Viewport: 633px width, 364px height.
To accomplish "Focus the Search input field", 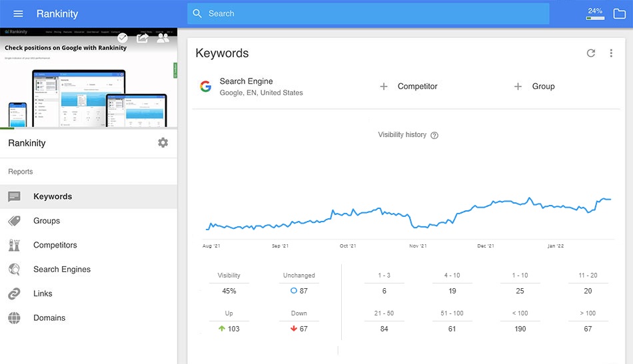I will pyautogui.click(x=368, y=14).
